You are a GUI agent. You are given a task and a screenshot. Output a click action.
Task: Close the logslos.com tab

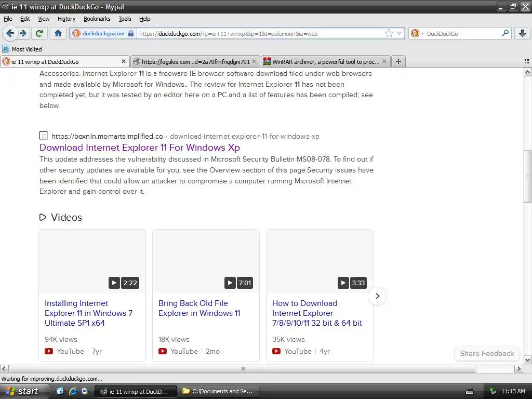coord(254,61)
